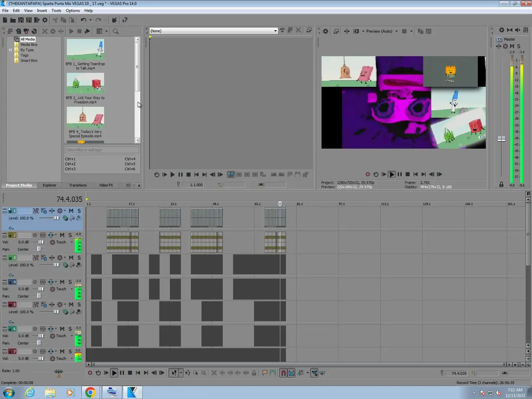Arm track 2 for recording
Image resolution: width=532 pixels, height=399 pixels.
point(35,235)
